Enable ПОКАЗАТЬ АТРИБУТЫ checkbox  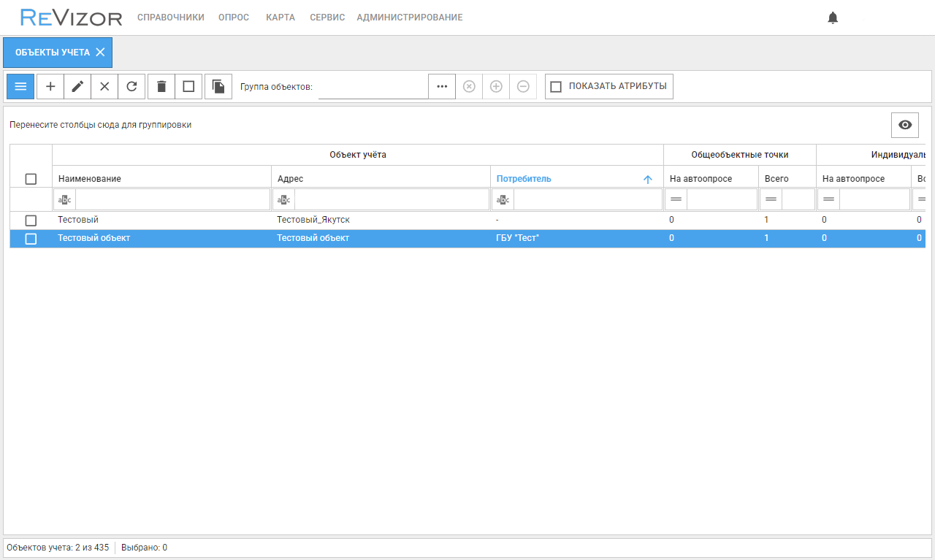pyautogui.click(x=556, y=87)
